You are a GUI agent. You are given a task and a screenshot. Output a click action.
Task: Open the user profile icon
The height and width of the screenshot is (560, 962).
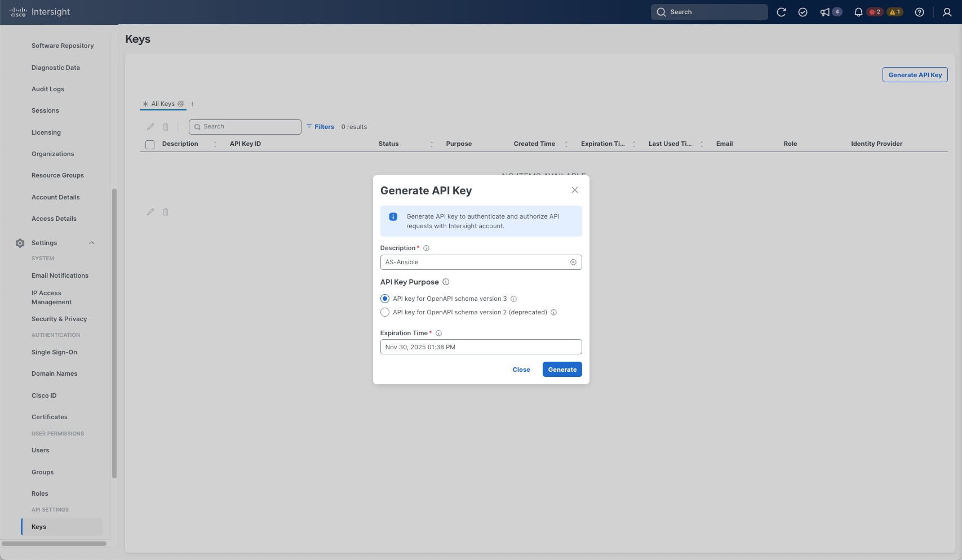pos(946,12)
